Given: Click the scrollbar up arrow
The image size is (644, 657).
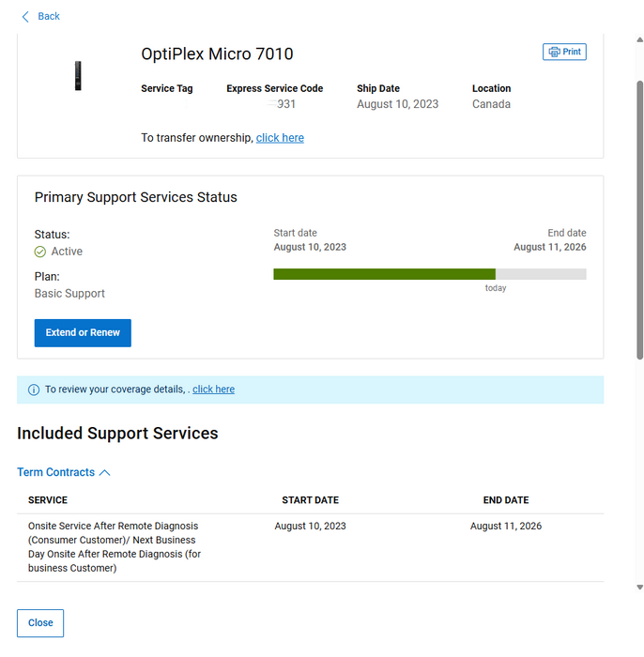Looking at the screenshot, I should [639, 38].
